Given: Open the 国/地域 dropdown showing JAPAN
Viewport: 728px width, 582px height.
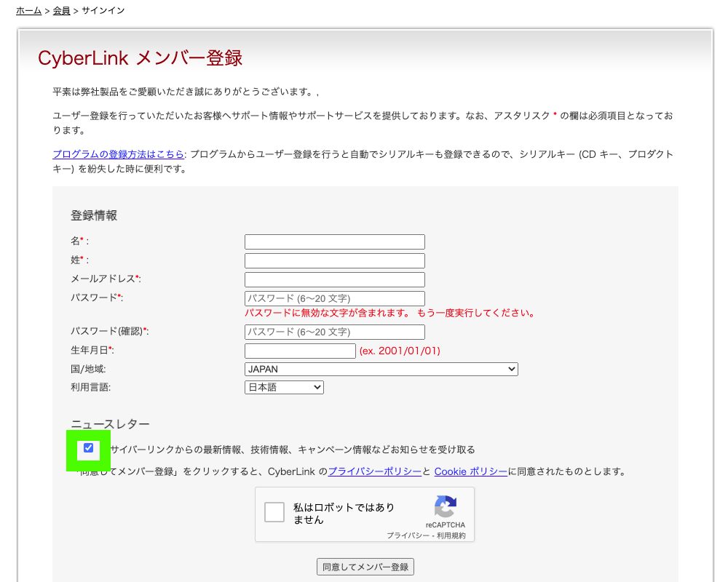Looking at the screenshot, I should point(381,369).
